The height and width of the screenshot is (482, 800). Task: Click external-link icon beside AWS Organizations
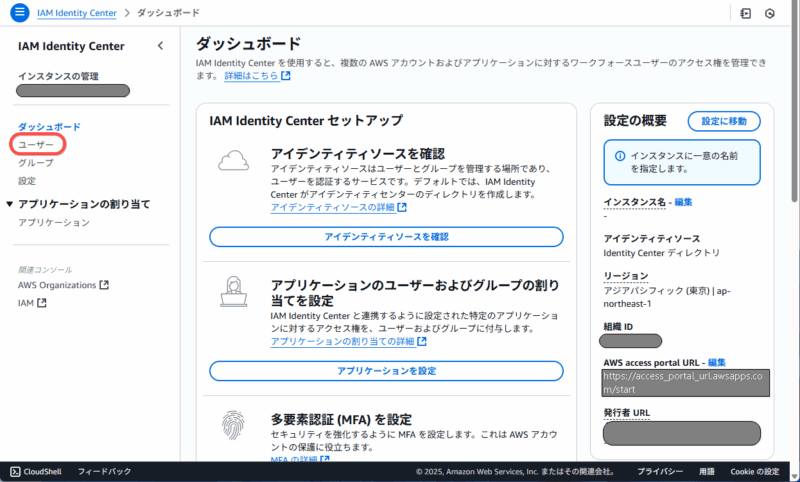104,285
